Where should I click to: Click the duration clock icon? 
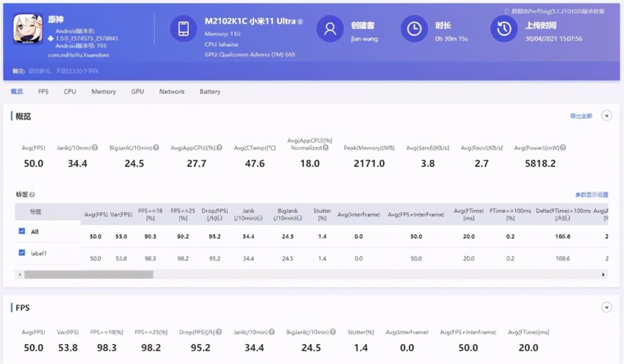(x=413, y=29)
